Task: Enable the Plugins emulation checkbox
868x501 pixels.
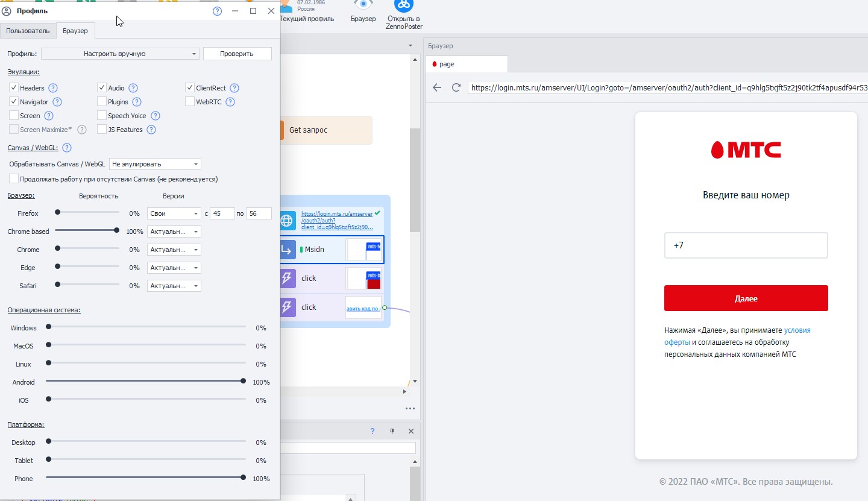Action: click(102, 102)
